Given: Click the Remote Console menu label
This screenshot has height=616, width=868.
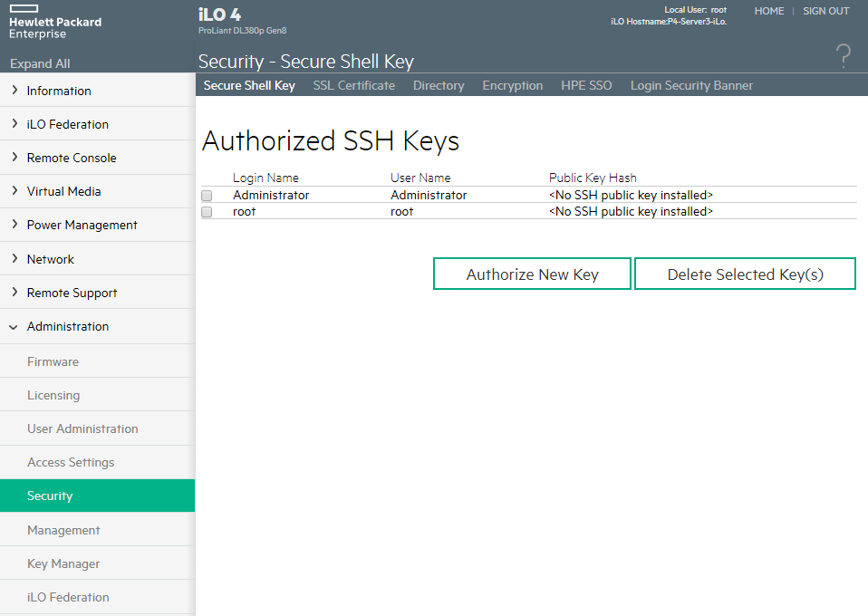Looking at the screenshot, I should tap(72, 158).
